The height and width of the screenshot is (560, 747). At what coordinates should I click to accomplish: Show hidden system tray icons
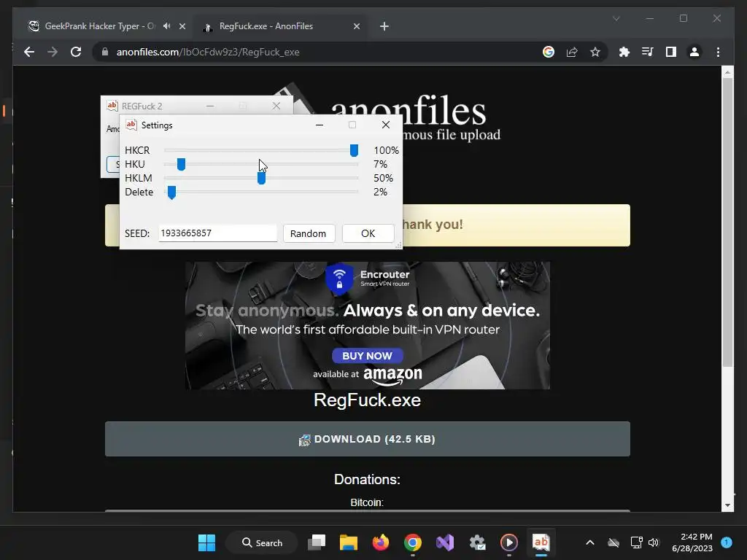[589, 542]
